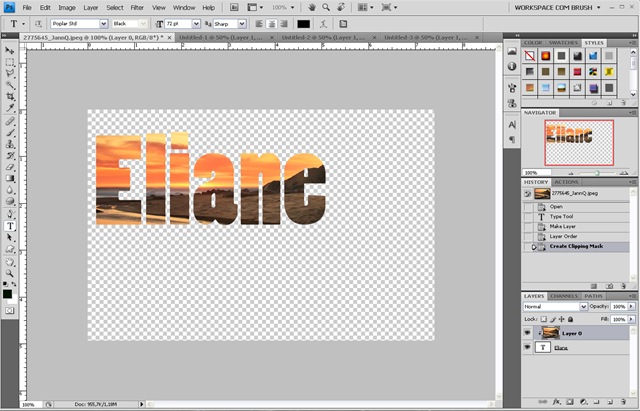Open the font size 72 pt dropdown
The height and width of the screenshot is (411, 640).
point(183,24)
